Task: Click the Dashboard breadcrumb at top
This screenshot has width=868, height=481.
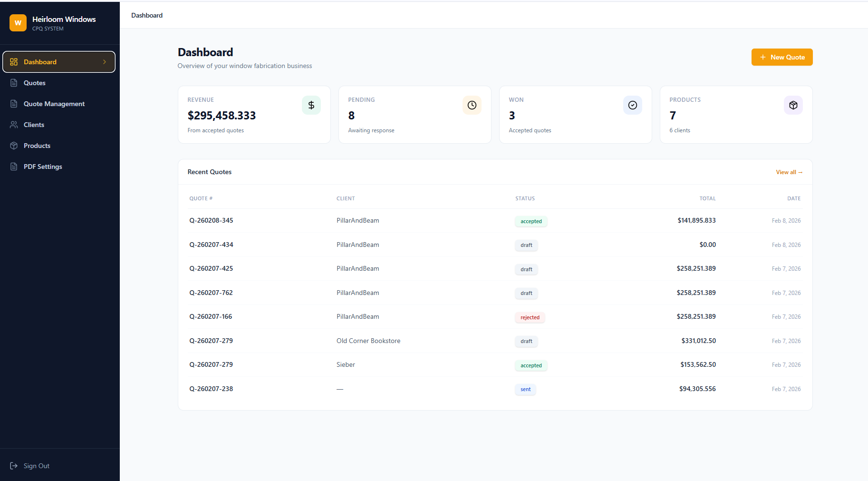Action: click(147, 15)
